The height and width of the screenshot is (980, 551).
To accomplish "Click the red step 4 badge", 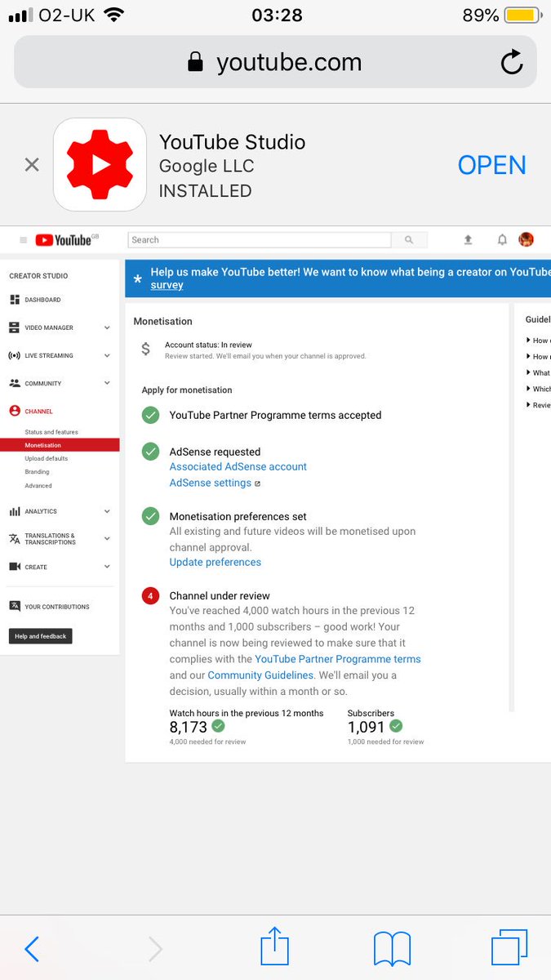I will (150, 595).
